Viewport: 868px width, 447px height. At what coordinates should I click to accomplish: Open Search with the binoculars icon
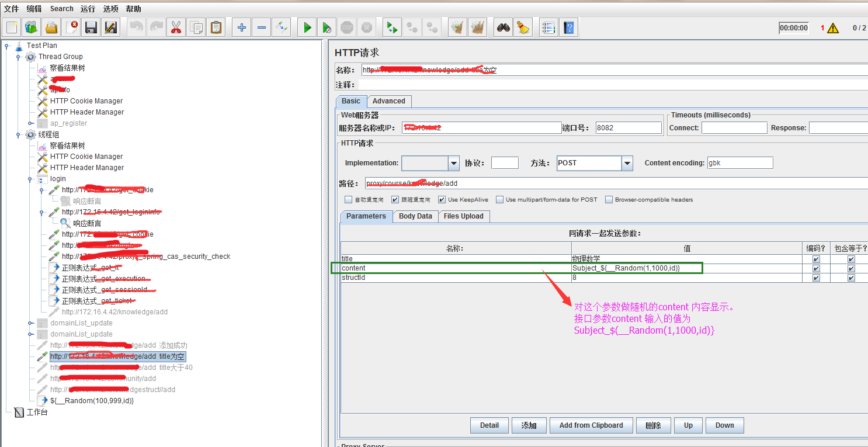point(503,27)
